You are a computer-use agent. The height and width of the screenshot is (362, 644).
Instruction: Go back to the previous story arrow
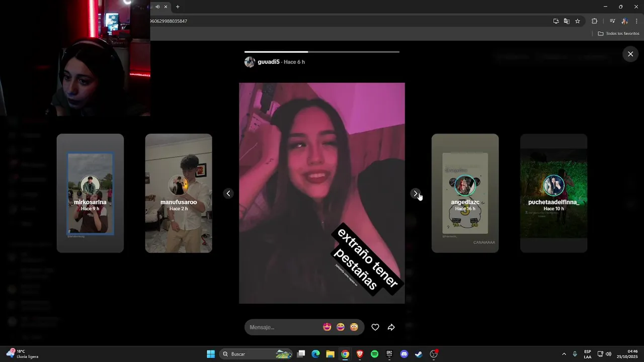click(228, 194)
